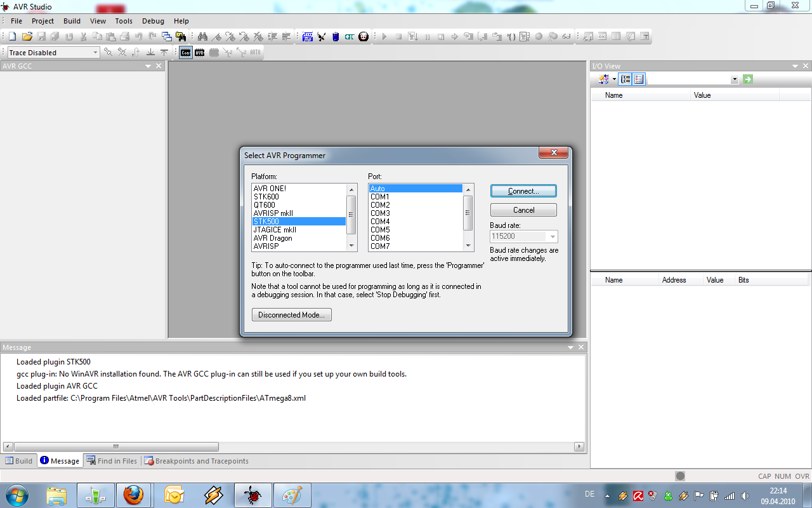Click the blue battery-shaped toolbar icon
Screen dimensions: 812x508
click(x=336, y=36)
